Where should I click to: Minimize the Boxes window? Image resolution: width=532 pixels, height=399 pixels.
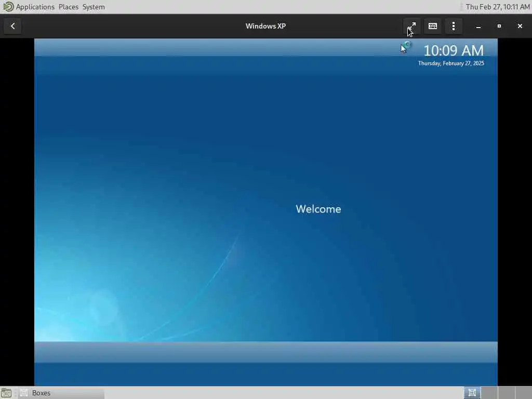pyautogui.click(x=478, y=26)
